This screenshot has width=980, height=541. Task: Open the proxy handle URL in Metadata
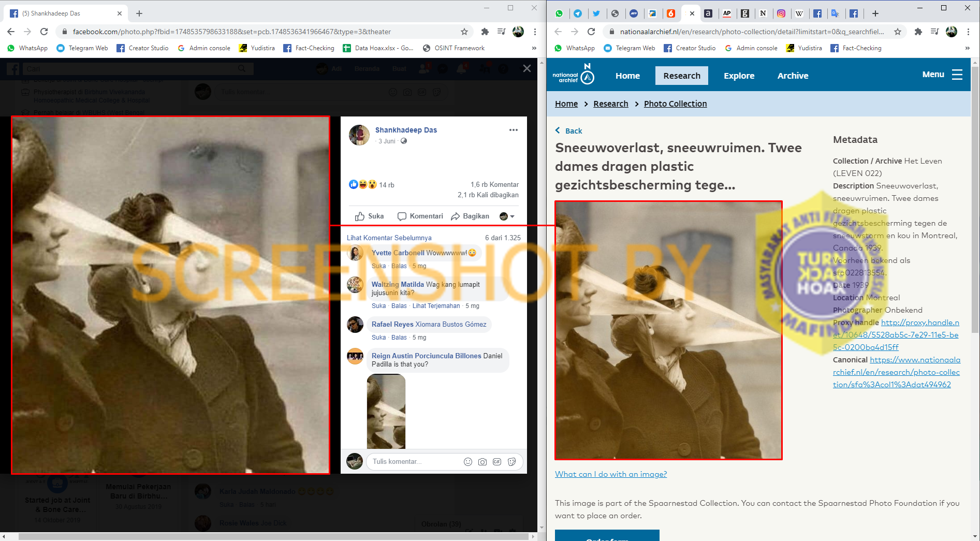(896, 334)
